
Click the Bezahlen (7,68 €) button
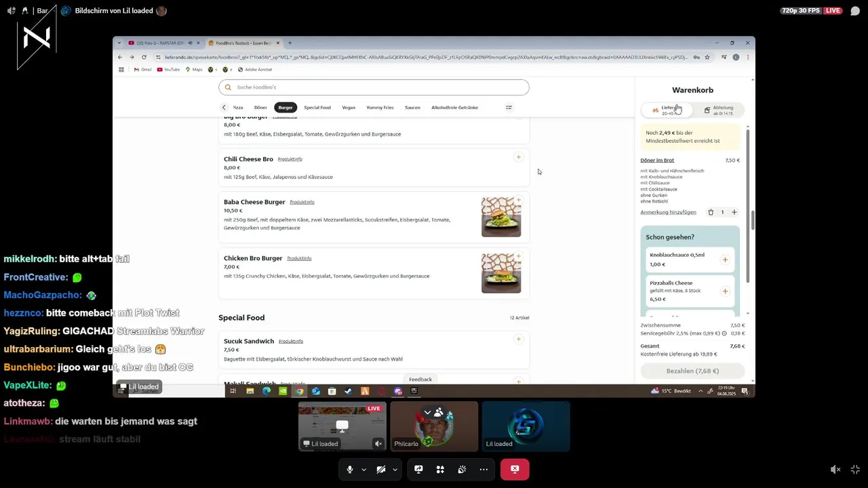coord(692,371)
